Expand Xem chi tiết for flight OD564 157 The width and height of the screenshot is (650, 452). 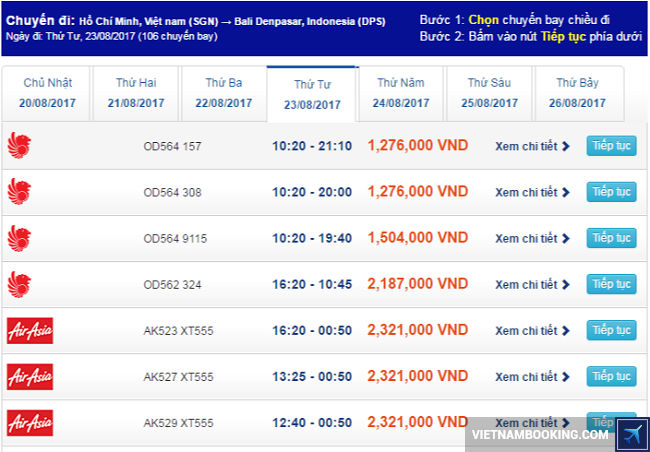click(x=532, y=146)
